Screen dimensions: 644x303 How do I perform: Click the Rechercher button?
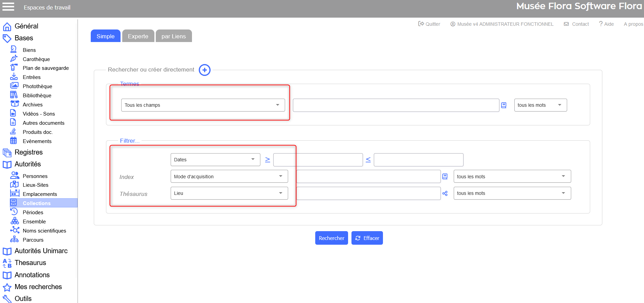pyautogui.click(x=331, y=238)
